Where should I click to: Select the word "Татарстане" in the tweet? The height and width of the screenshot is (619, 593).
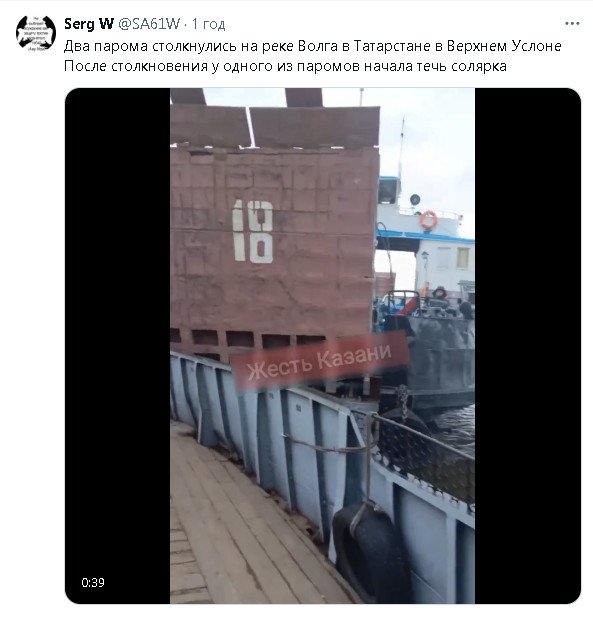(x=391, y=46)
